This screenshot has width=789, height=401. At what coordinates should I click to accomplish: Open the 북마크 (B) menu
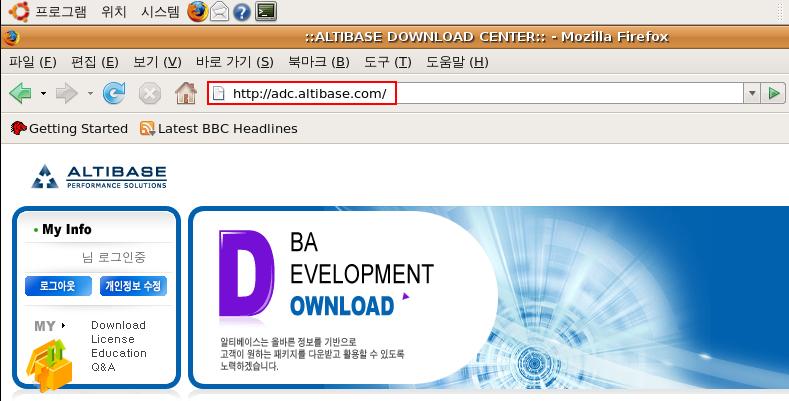(319, 62)
